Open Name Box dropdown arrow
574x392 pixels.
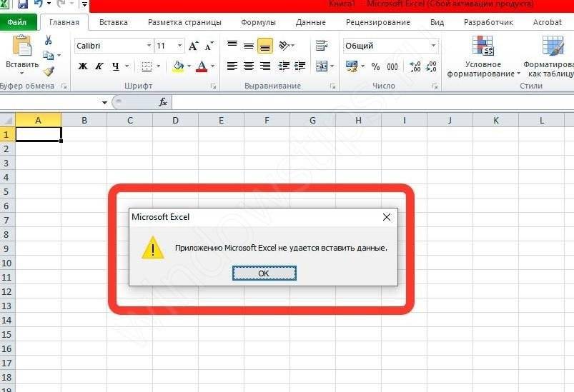(x=104, y=102)
